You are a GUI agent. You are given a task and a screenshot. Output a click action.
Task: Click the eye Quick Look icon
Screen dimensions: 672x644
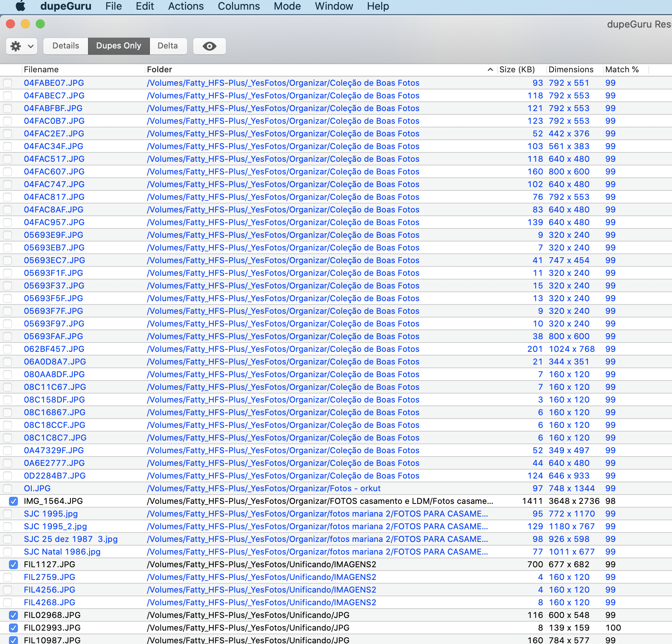[210, 46]
